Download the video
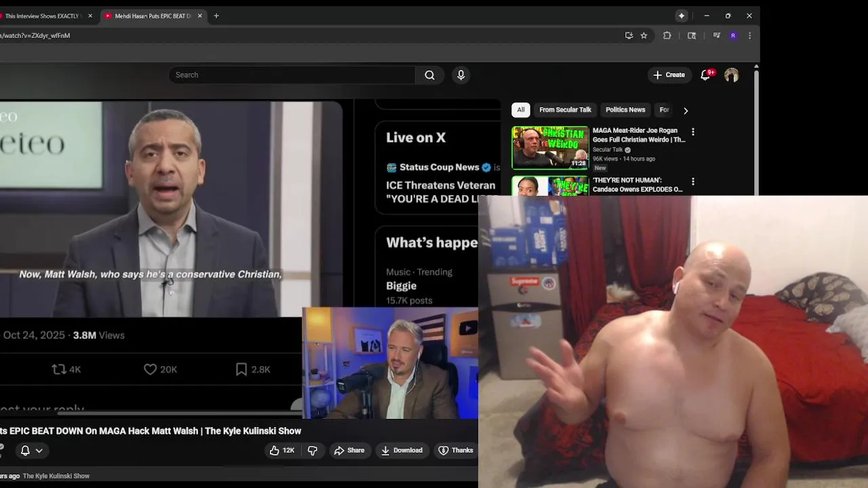The height and width of the screenshot is (488, 868). tap(401, 450)
